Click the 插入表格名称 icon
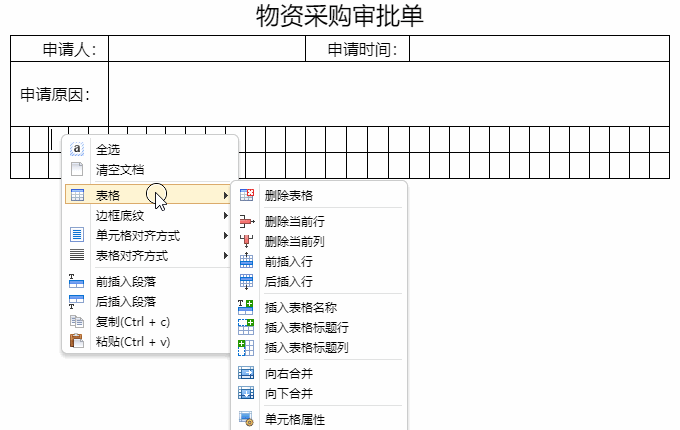The image size is (680, 430). pyautogui.click(x=247, y=307)
